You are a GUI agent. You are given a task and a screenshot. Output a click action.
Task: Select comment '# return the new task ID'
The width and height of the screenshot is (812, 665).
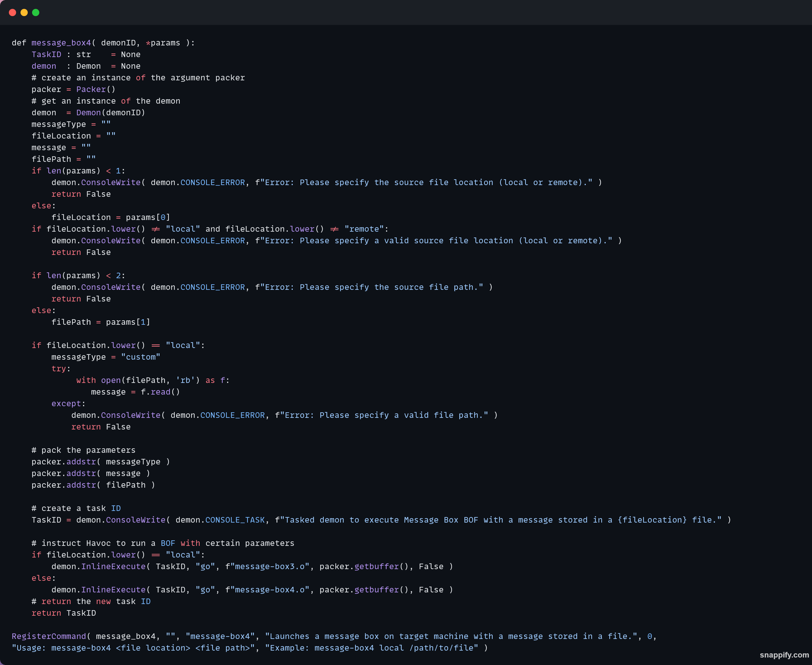pos(91,602)
